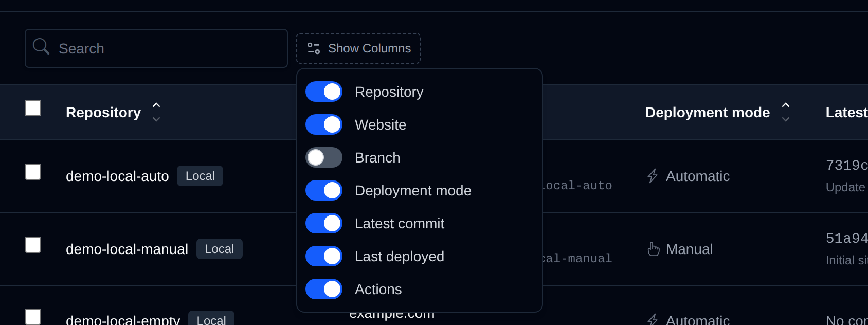Click the hand icon beside Manual
868x325 pixels.
click(654, 249)
